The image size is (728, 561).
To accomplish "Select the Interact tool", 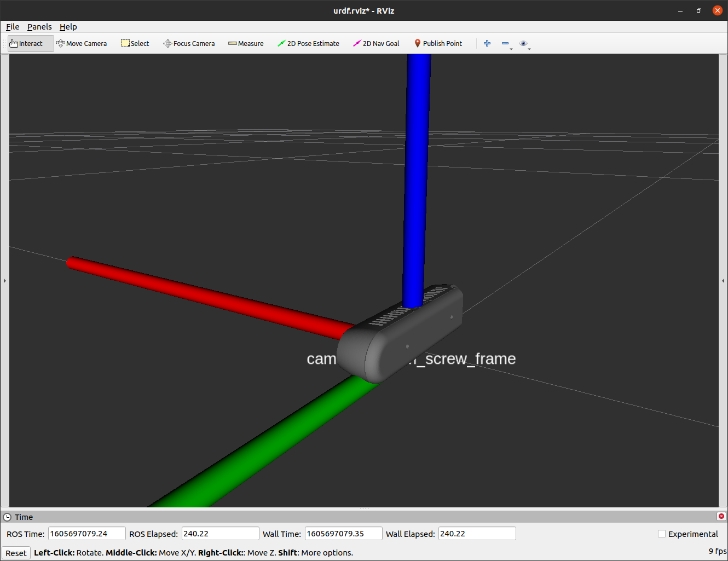I will tap(31, 43).
